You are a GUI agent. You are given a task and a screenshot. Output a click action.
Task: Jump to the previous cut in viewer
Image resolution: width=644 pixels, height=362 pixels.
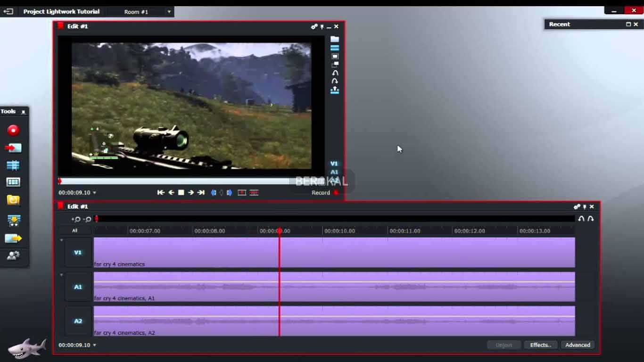161,192
